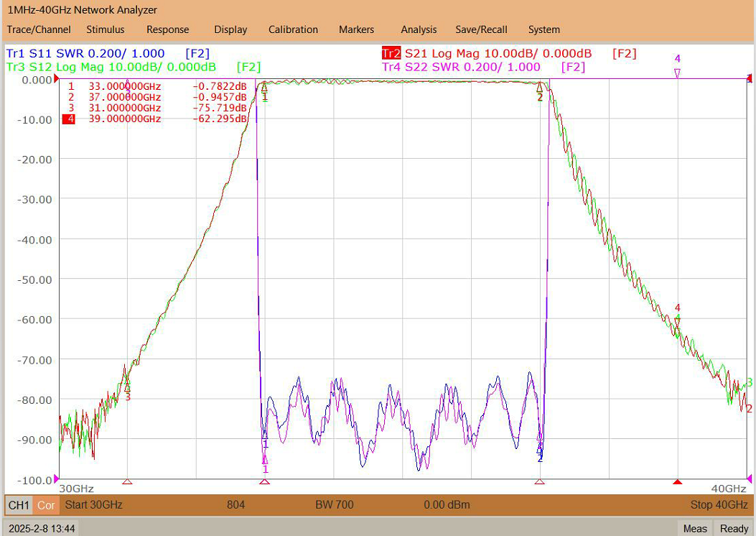Click the 30GHz axis start label
This screenshot has height=536, width=756.
pos(76,489)
